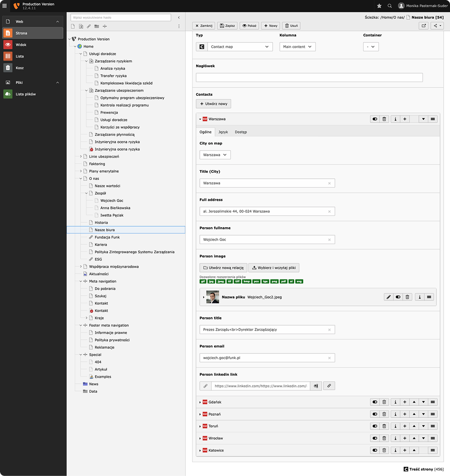Click the Zapisz save button
This screenshot has height=476, width=450.
(228, 26)
